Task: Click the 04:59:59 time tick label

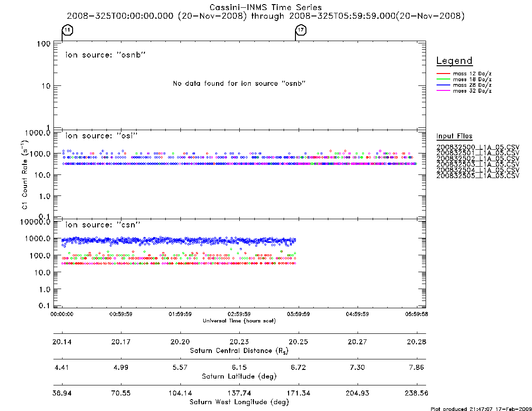Action: (357, 314)
